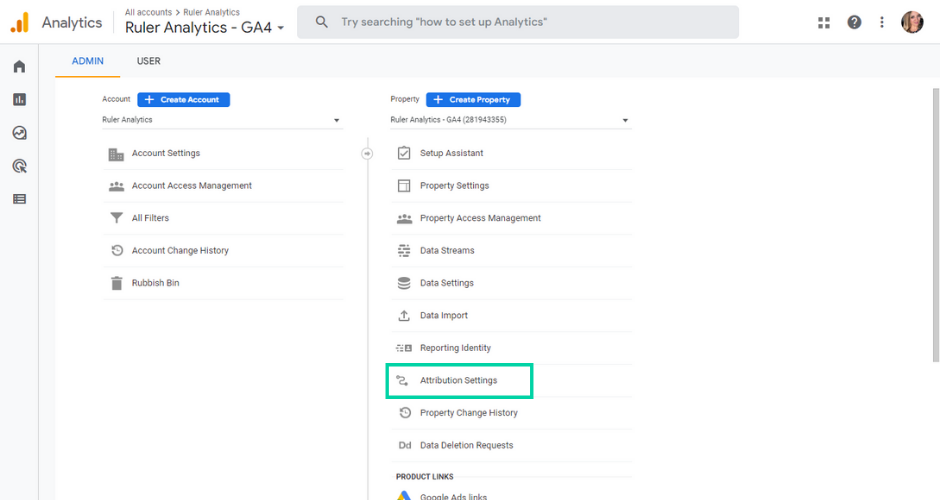Switch to the USER tab
Viewport: 940px width, 500px height.
pyautogui.click(x=149, y=61)
